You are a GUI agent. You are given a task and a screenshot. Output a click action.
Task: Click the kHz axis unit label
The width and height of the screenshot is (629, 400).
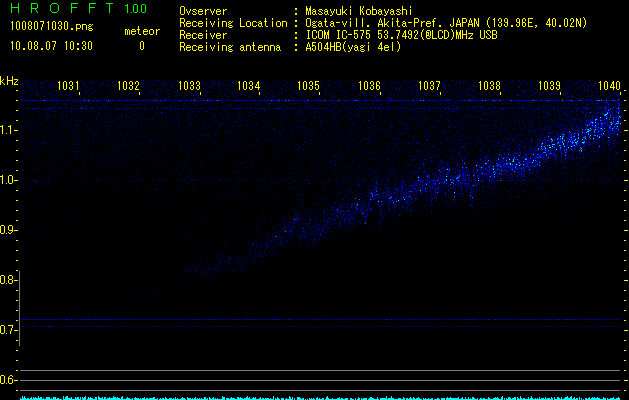point(9,81)
